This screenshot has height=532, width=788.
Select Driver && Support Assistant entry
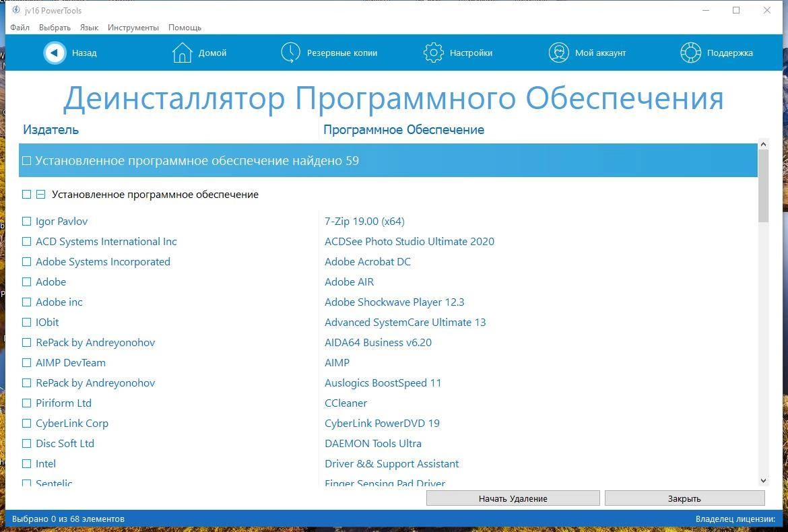click(x=391, y=464)
